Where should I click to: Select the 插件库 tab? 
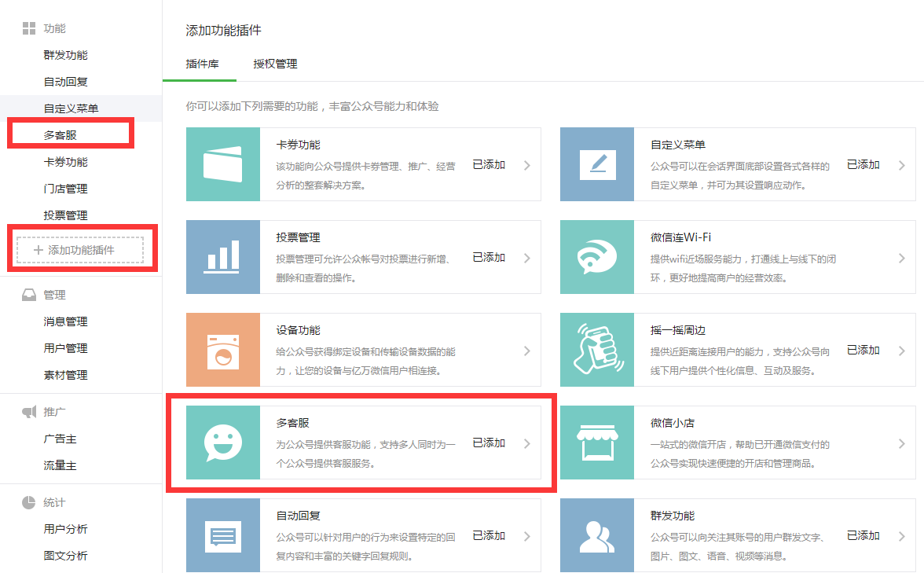(x=202, y=64)
